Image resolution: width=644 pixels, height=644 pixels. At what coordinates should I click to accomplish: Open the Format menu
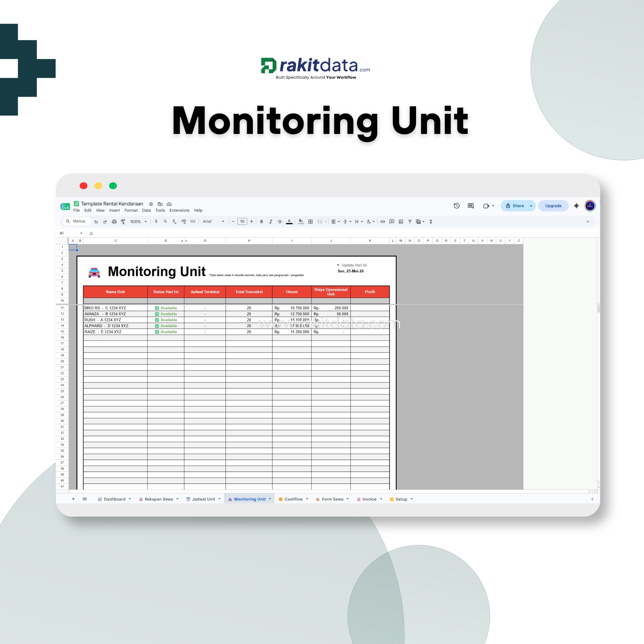131,211
